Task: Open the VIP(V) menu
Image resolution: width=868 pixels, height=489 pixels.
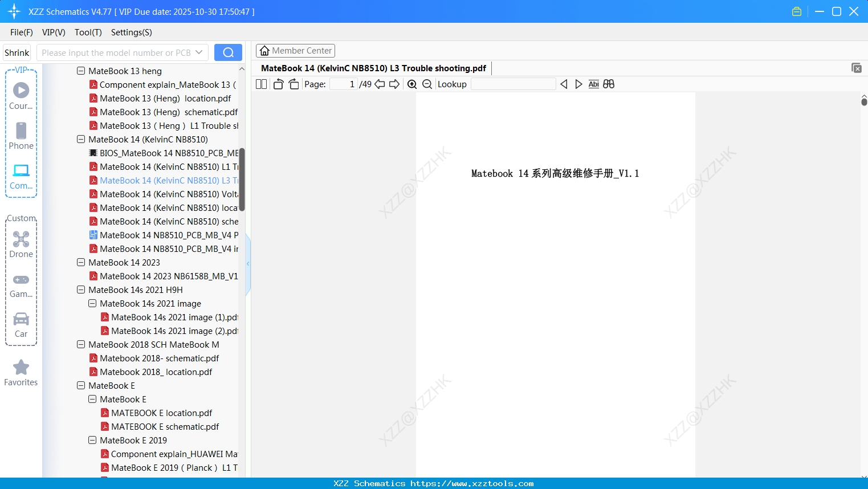Action: click(54, 32)
